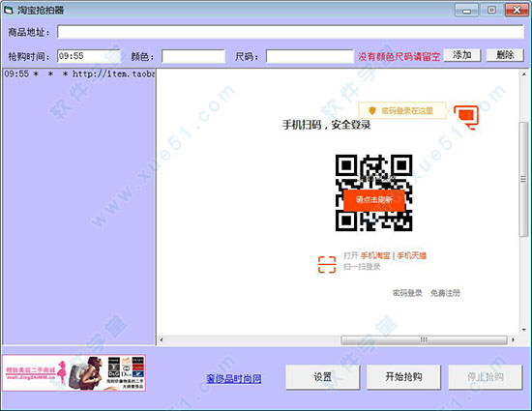Select the 09:55 task row in list
Viewport: 532px width, 411px height.
[79, 73]
